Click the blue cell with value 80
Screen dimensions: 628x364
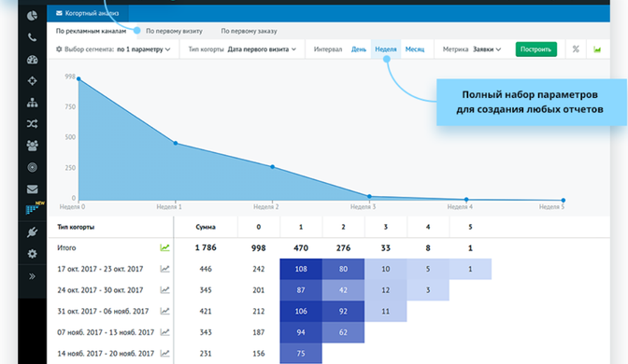[343, 269]
